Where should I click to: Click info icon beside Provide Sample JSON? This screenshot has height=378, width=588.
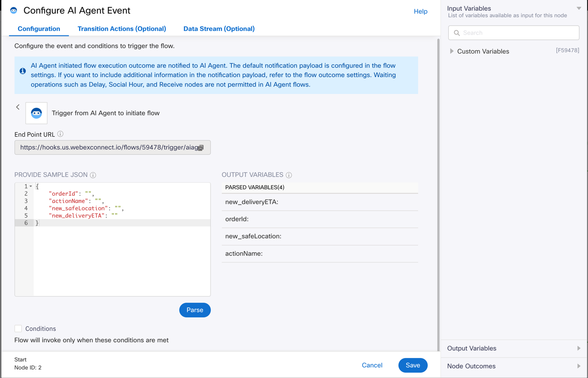tap(93, 175)
